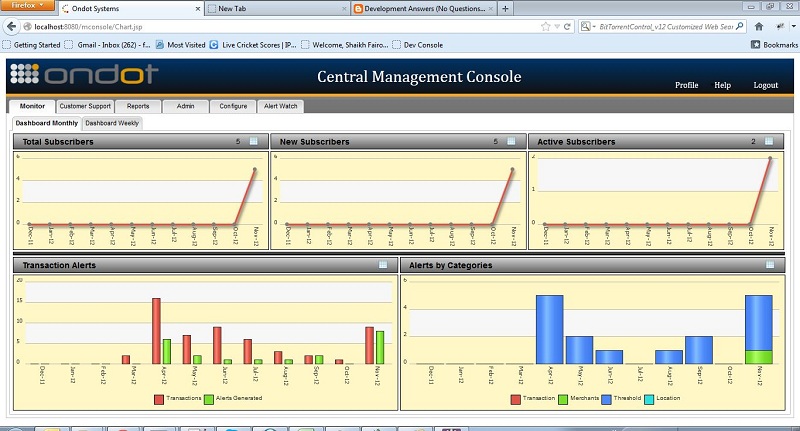Maximize the Active Subscribers panel
This screenshot has height=431, width=800.
pos(769,142)
